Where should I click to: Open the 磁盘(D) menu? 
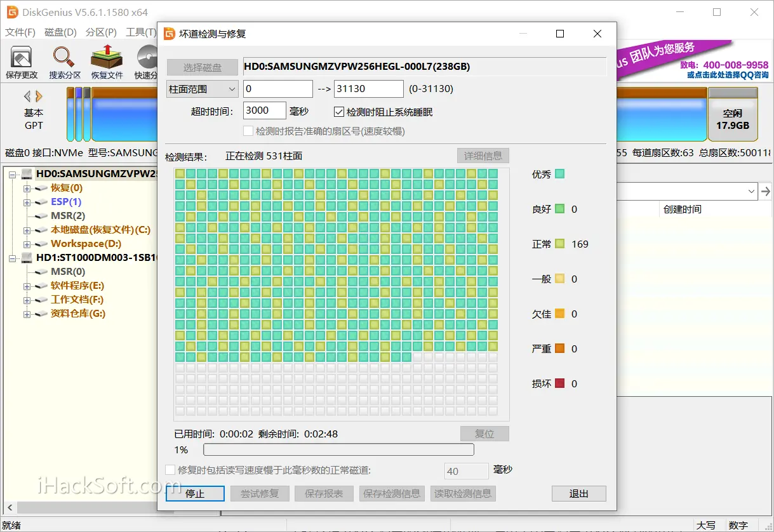[x=61, y=32]
